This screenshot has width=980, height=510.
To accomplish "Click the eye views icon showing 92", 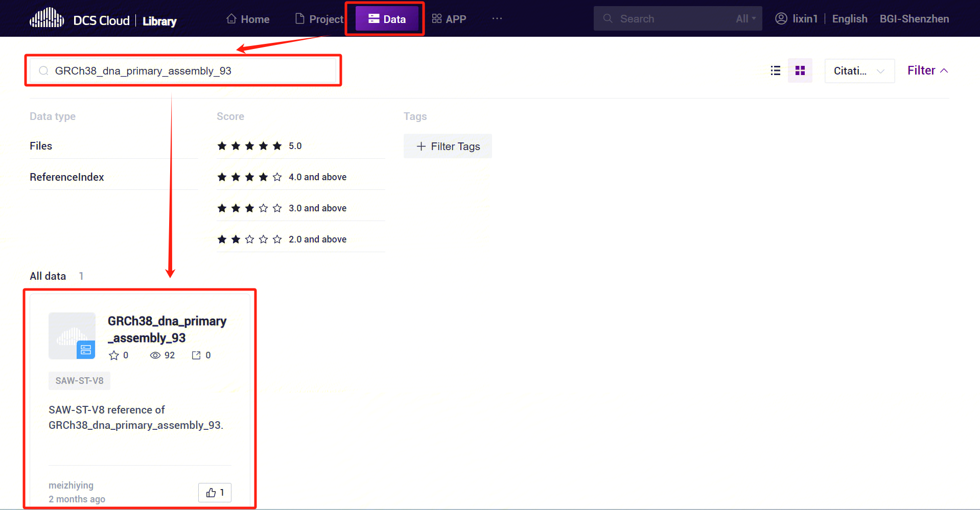I will (155, 355).
